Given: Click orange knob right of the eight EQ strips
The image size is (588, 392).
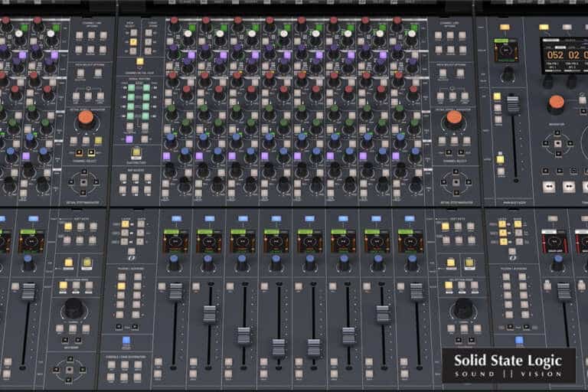Looking at the screenshot, I should coord(454,118).
